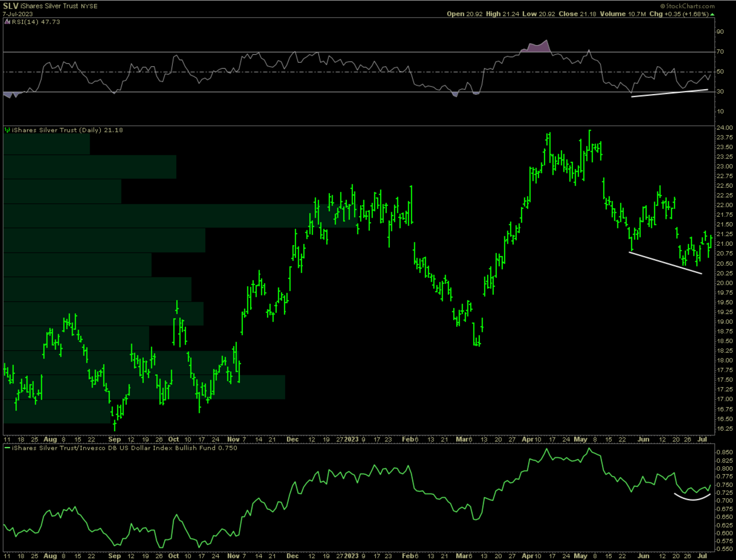Select the SLV ticker symbol in the header
736x560 pixels.
(11, 6)
